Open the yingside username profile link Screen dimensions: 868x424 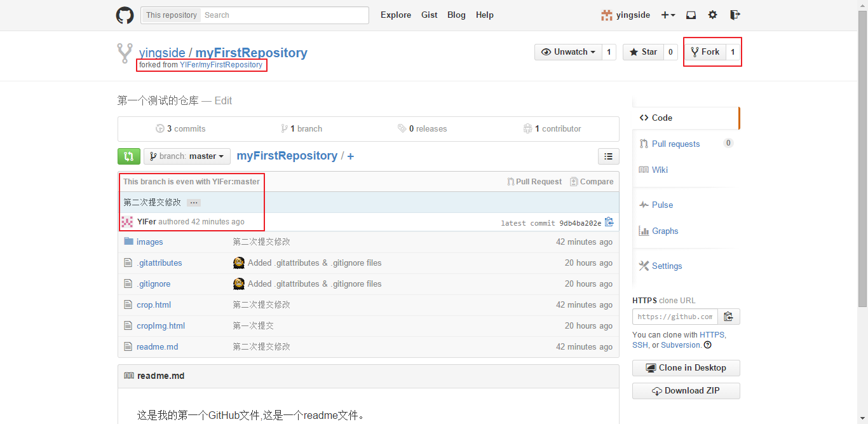[x=633, y=15]
